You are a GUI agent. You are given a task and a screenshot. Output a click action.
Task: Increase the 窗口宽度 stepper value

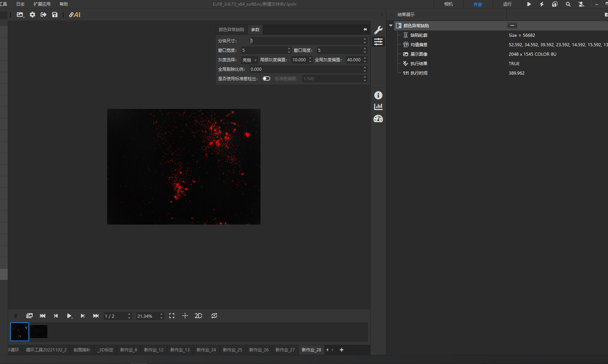pos(289,49)
